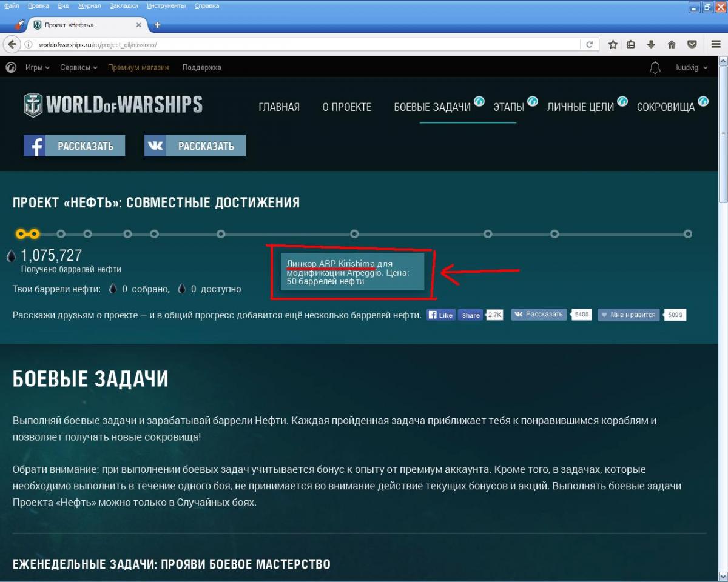Go to the ГЛАВНАЯ section
Viewport: 728px width, 582px height.
(x=279, y=107)
